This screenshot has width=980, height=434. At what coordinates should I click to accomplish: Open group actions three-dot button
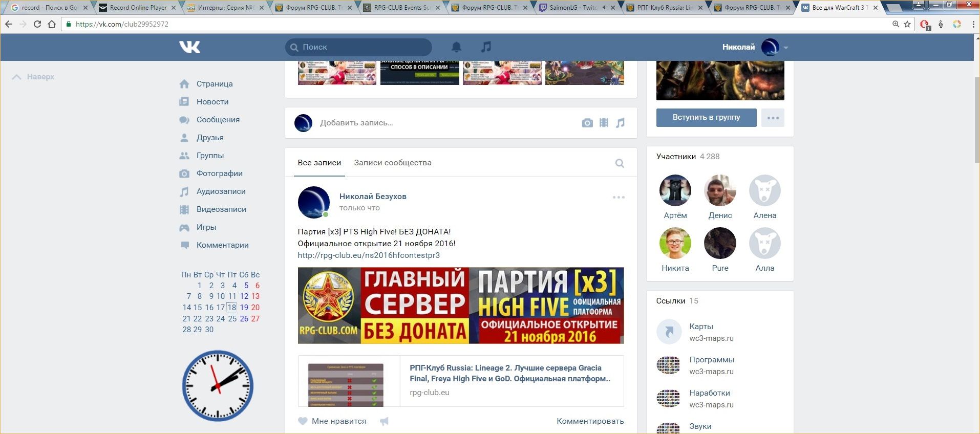[773, 118]
